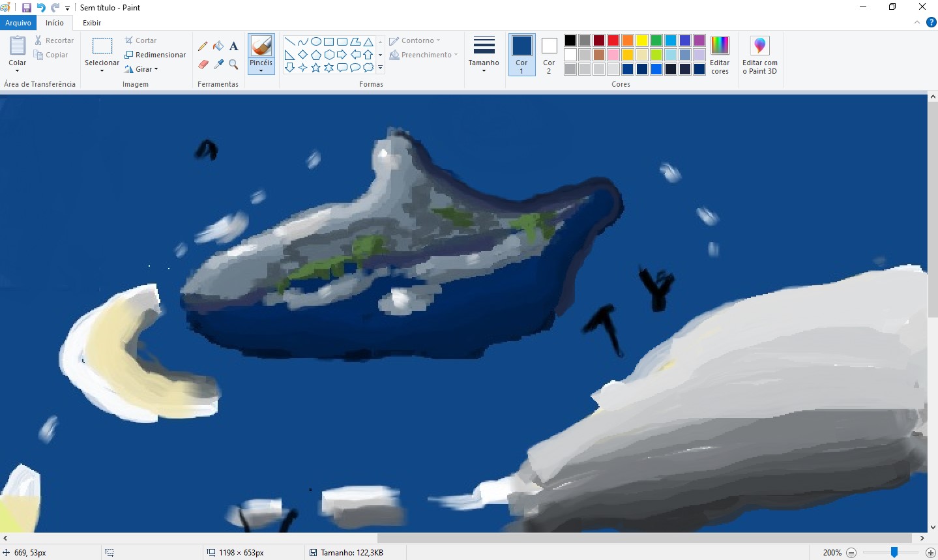This screenshot has width=938, height=560.
Task: Choose the diamond shape
Action: 302,54
